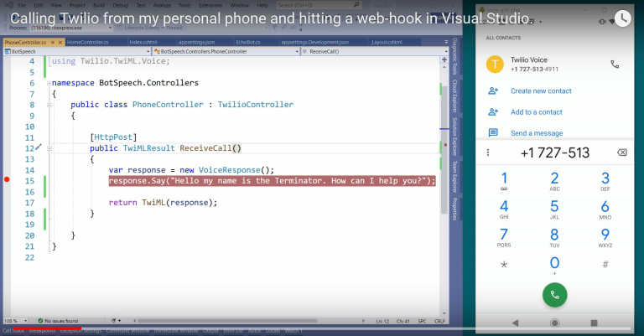This screenshot has width=644, height=336.
Task: Click the Create new contact person icon
Action: coord(493,90)
